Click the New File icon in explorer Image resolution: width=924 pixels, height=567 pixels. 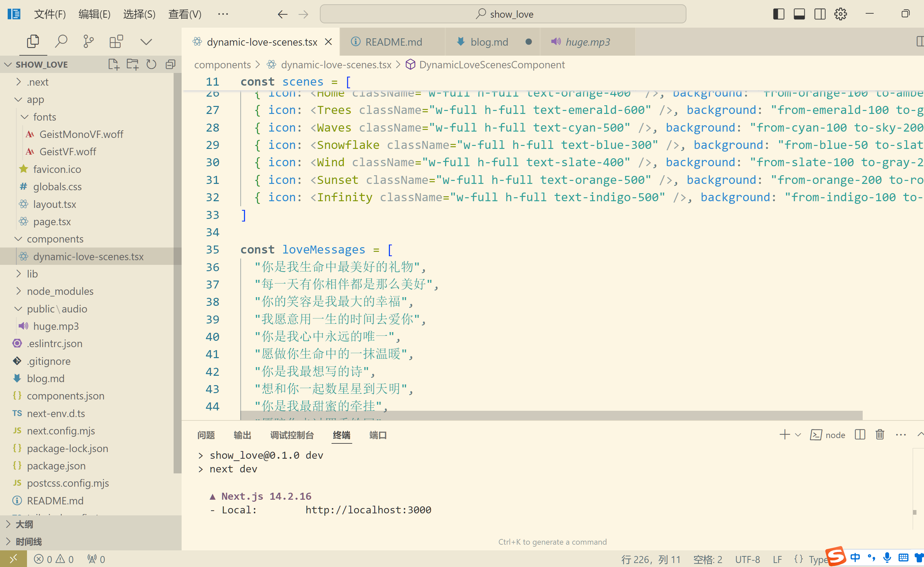click(113, 65)
